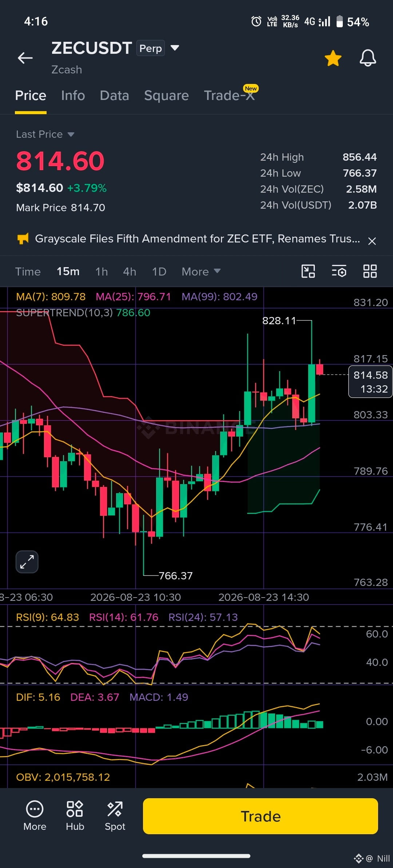This screenshot has height=868, width=393.
Task: Tap the yellow Trade button
Action: tap(261, 816)
